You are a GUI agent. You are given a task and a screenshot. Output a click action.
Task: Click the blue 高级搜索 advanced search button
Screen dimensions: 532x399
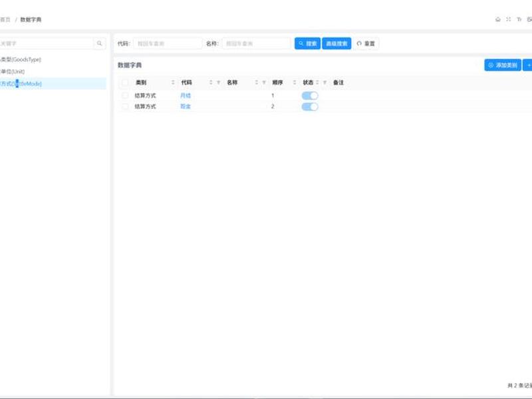tap(336, 43)
